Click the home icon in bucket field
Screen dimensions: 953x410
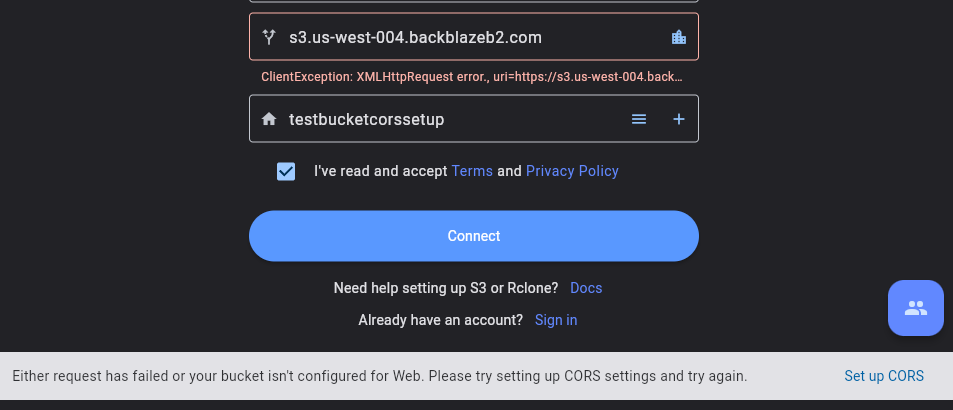[269, 119]
